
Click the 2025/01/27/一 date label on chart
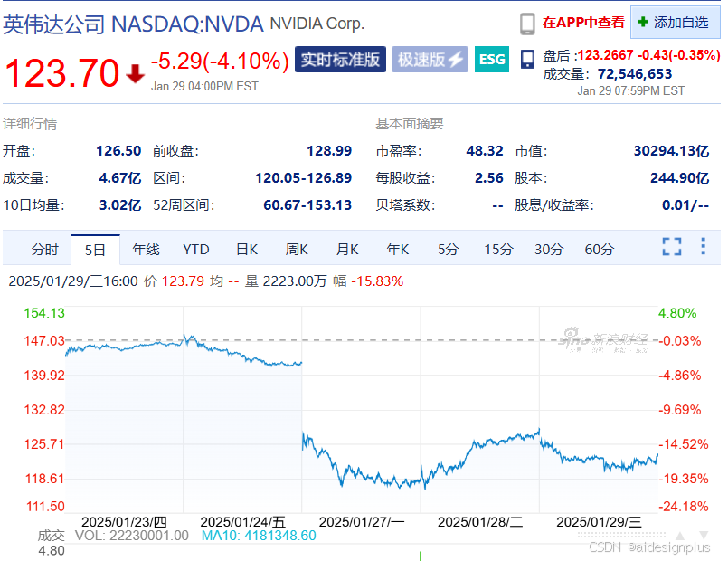point(362,522)
